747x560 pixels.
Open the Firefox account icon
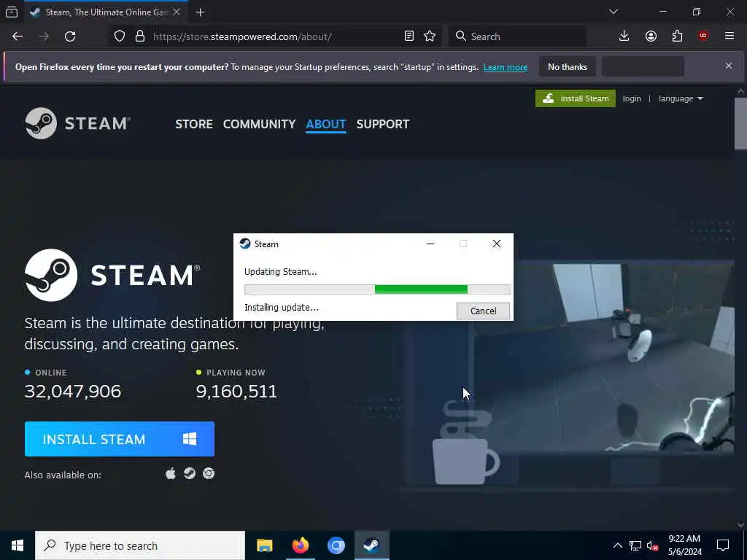(x=651, y=36)
